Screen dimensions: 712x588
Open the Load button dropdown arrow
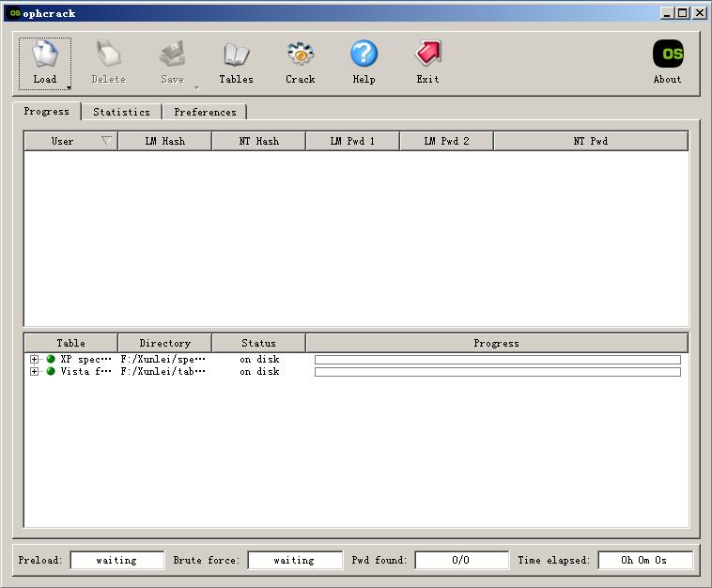[x=69, y=87]
